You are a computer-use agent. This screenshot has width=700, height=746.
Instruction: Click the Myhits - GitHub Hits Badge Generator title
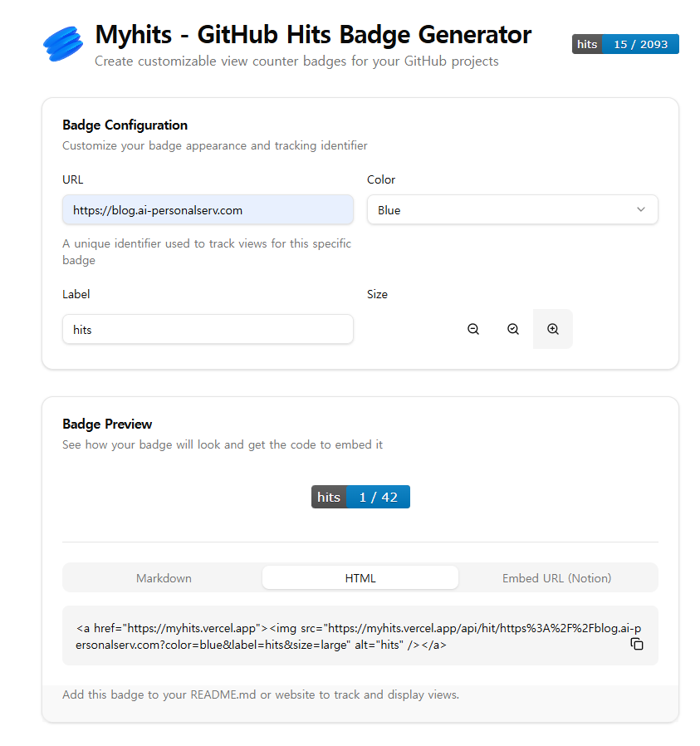313,34
